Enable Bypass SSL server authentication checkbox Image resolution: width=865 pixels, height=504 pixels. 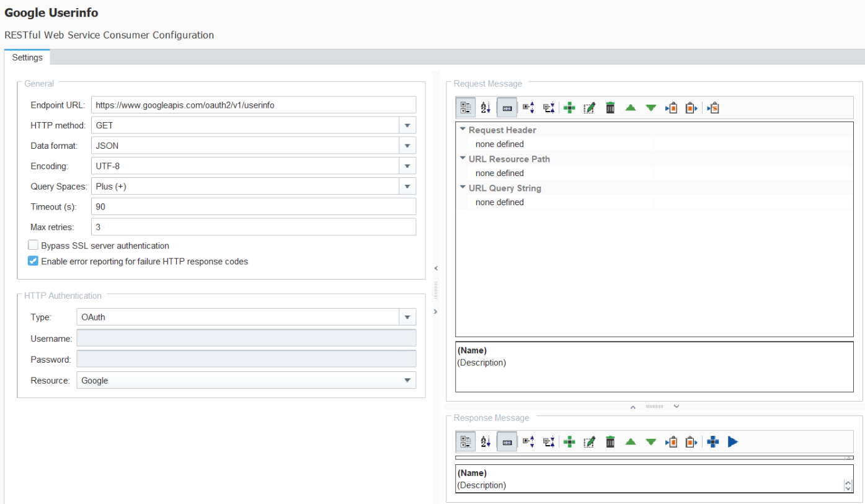(x=33, y=245)
